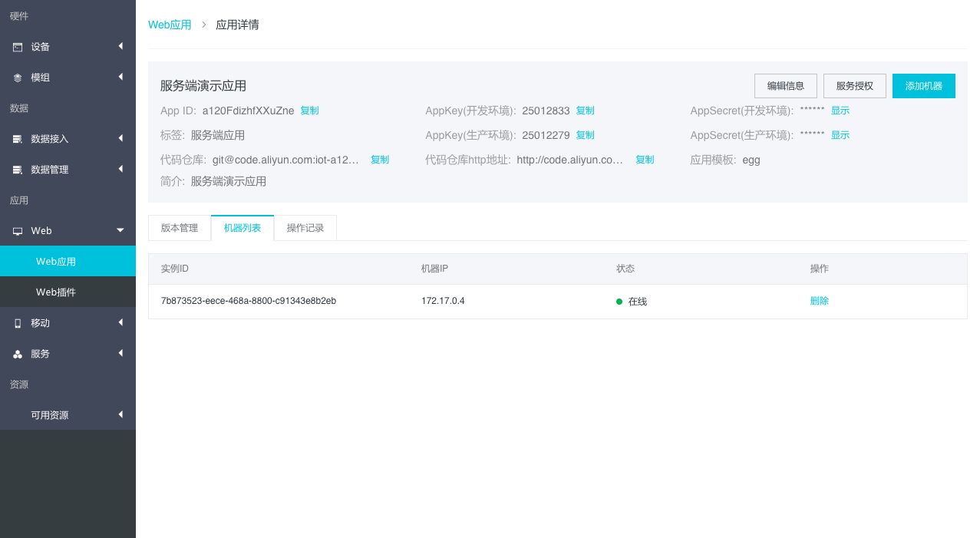Image resolution: width=980 pixels, height=538 pixels.
Task: Copy the AppKey(生产环境) value
Action: click(585, 135)
